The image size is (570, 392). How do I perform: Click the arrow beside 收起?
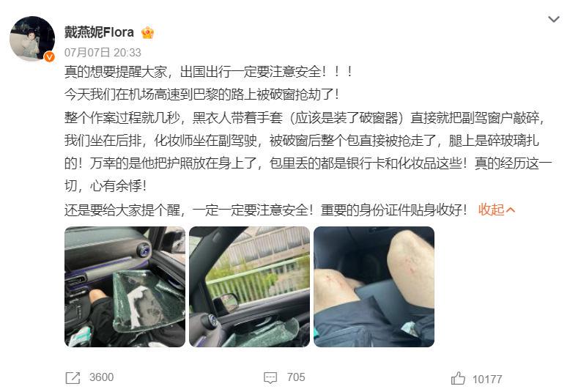click(511, 210)
